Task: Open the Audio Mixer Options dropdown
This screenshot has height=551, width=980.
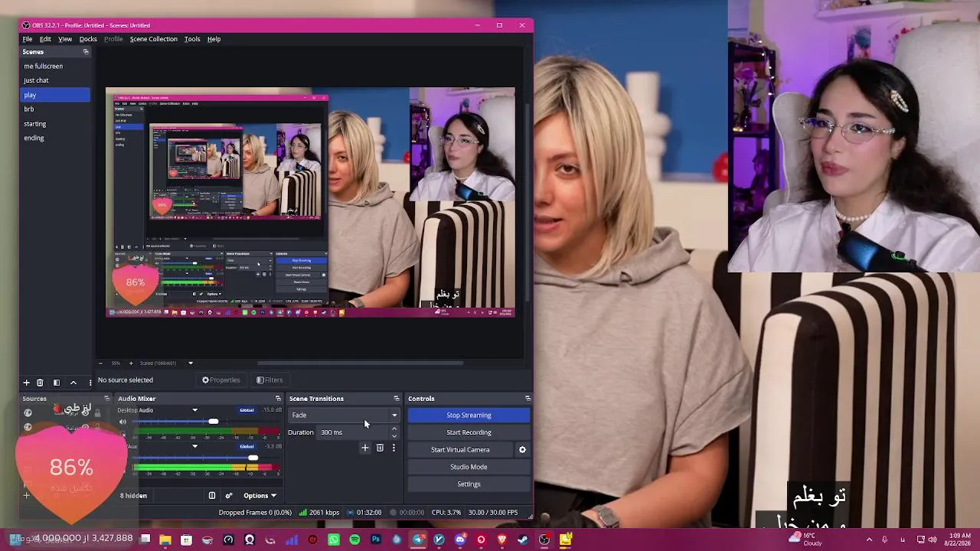Action: coord(260,496)
